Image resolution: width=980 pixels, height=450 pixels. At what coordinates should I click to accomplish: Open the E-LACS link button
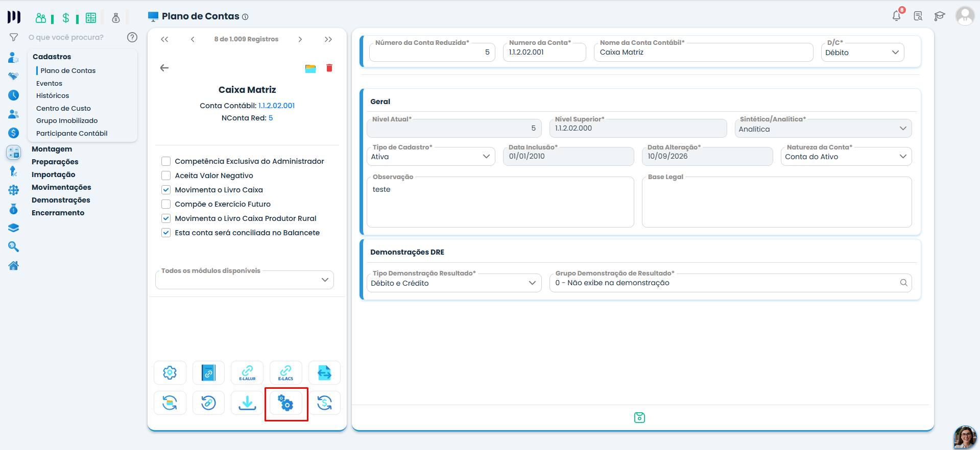coord(286,373)
